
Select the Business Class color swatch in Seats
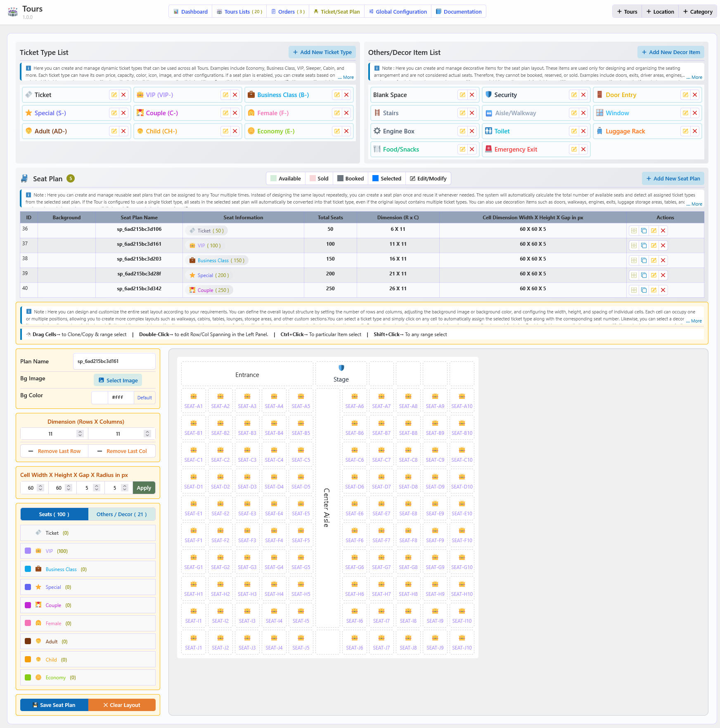tap(28, 569)
